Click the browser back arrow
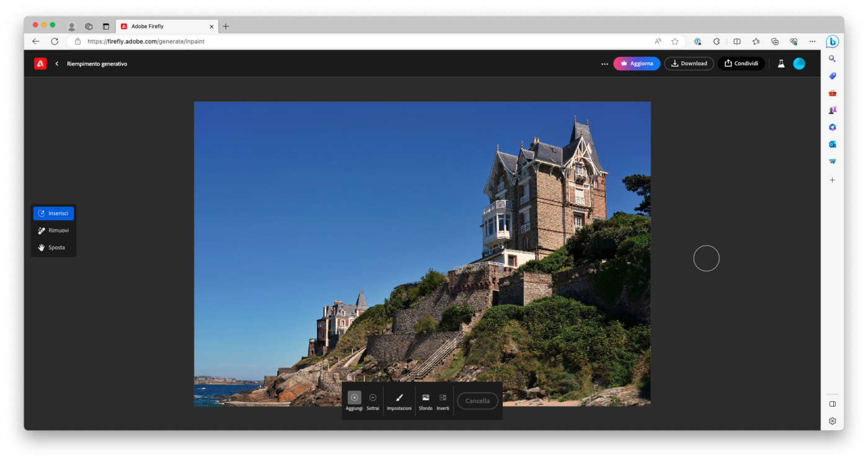This screenshot has height=462, width=868. tap(36, 42)
